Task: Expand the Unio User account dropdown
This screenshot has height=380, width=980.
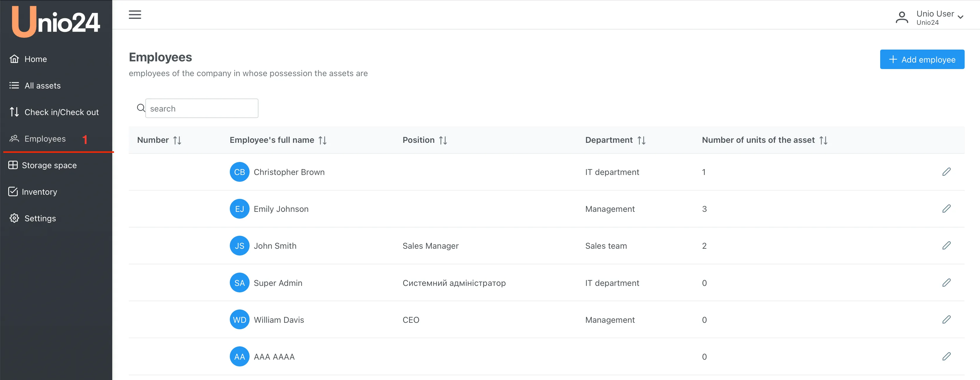Action: coord(960,17)
